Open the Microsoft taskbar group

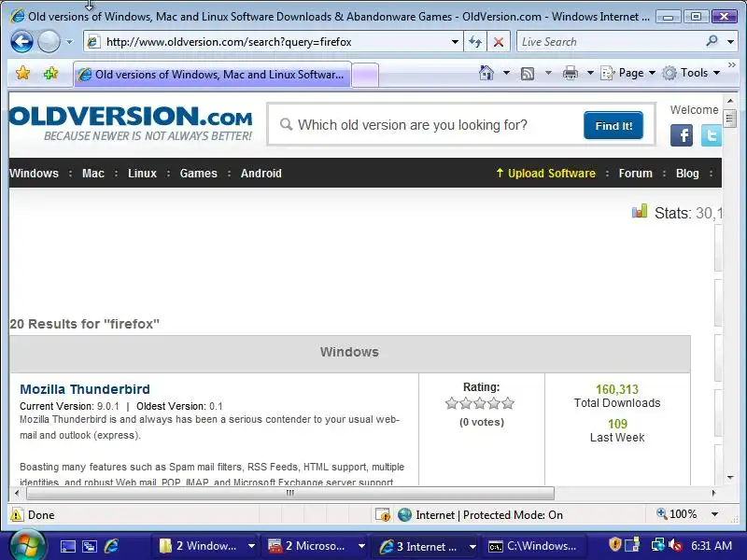(316, 546)
